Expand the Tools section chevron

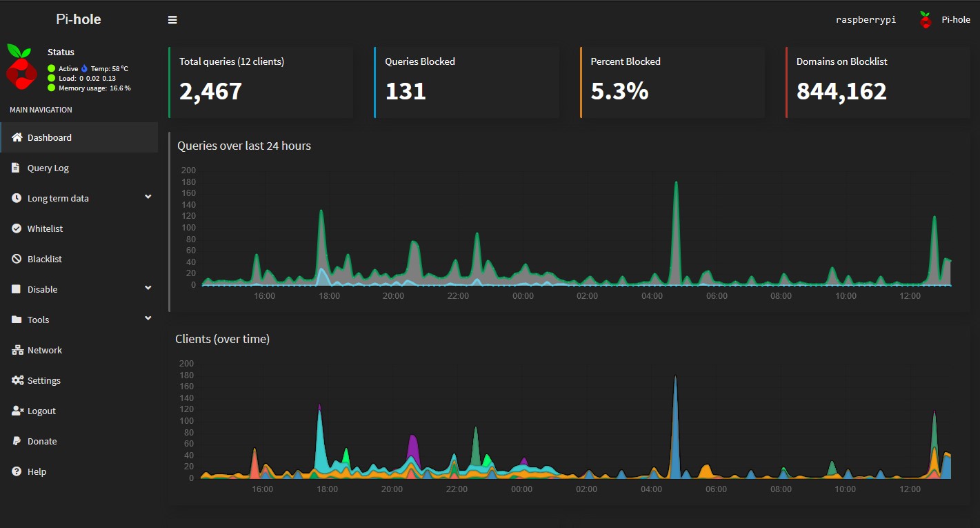tap(148, 318)
